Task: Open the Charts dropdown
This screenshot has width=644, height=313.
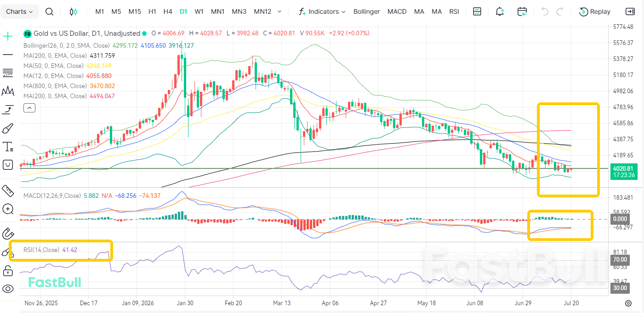Action: coord(19,11)
